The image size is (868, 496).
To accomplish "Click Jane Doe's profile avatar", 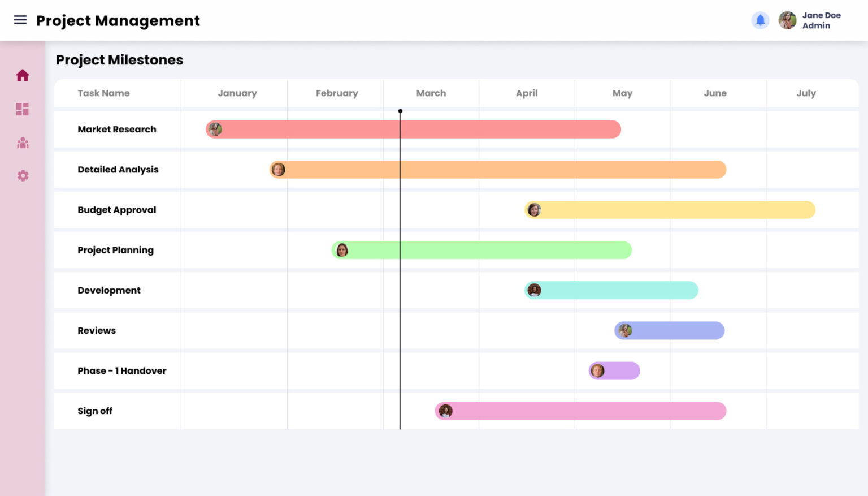I will [x=787, y=20].
